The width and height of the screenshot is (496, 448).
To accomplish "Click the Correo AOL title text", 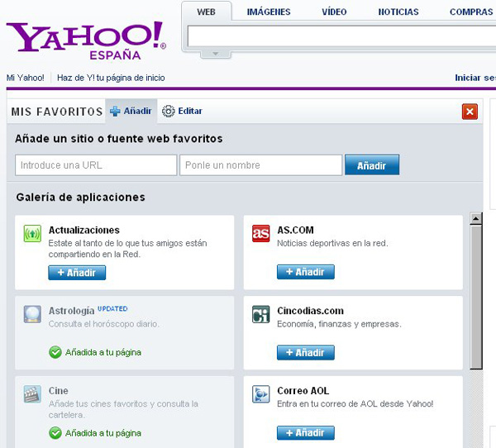I will [303, 391].
